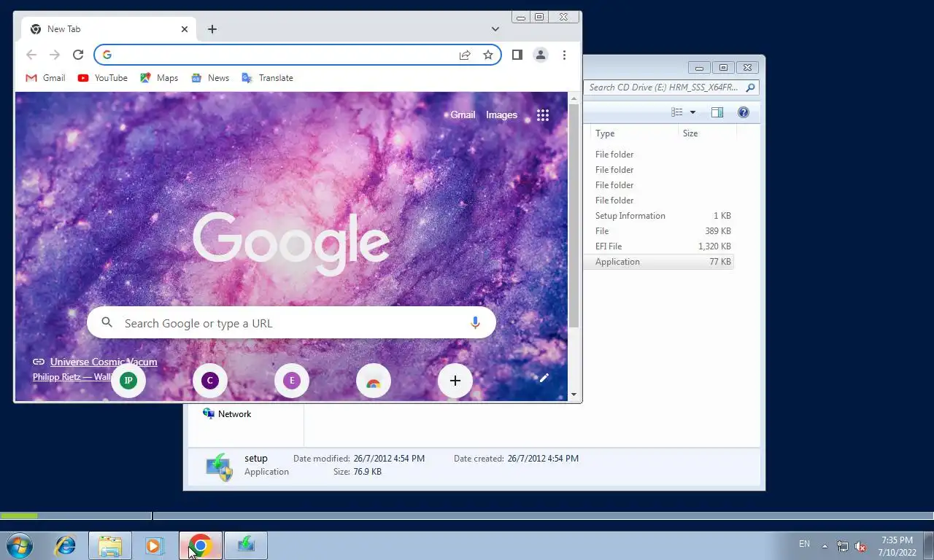This screenshot has height=560, width=934.
Task: Switch to Chrome taskbar button
Action: 201,545
